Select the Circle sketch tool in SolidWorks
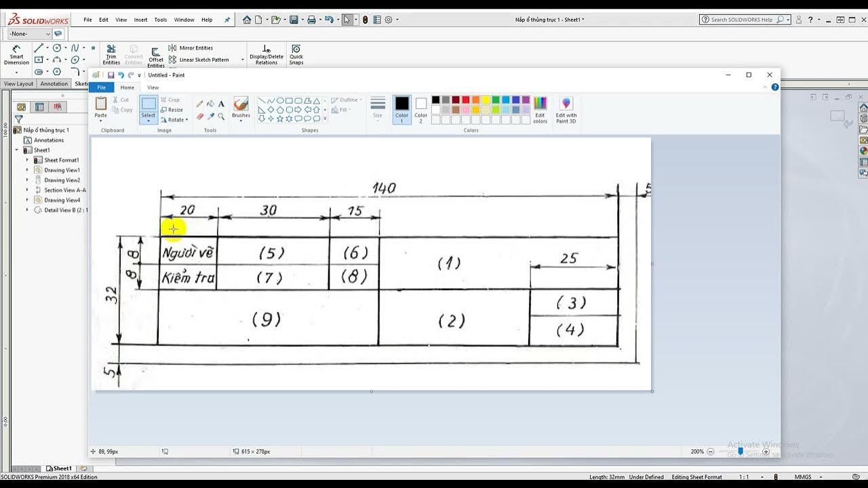This screenshot has width=868, height=488. pyautogui.click(x=57, y=48)
